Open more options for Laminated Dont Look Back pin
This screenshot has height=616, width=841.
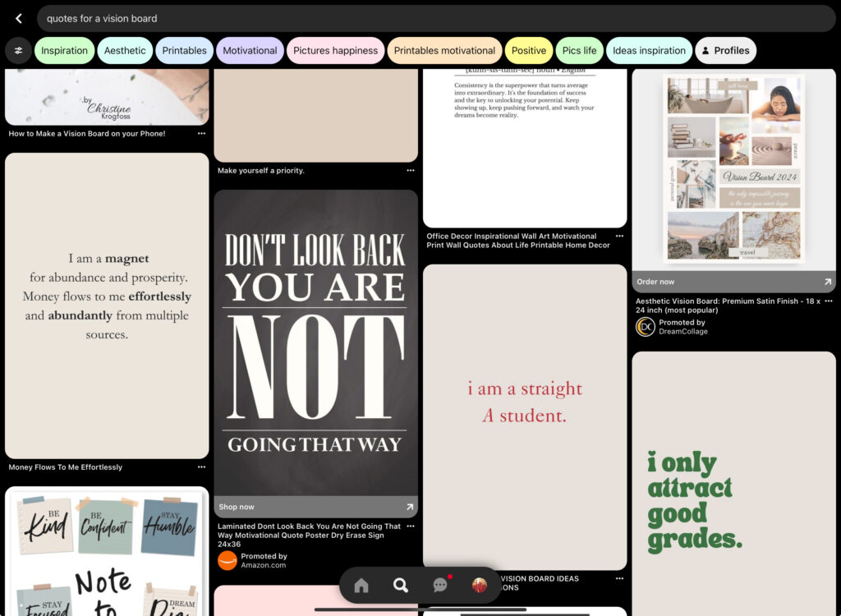411,526
